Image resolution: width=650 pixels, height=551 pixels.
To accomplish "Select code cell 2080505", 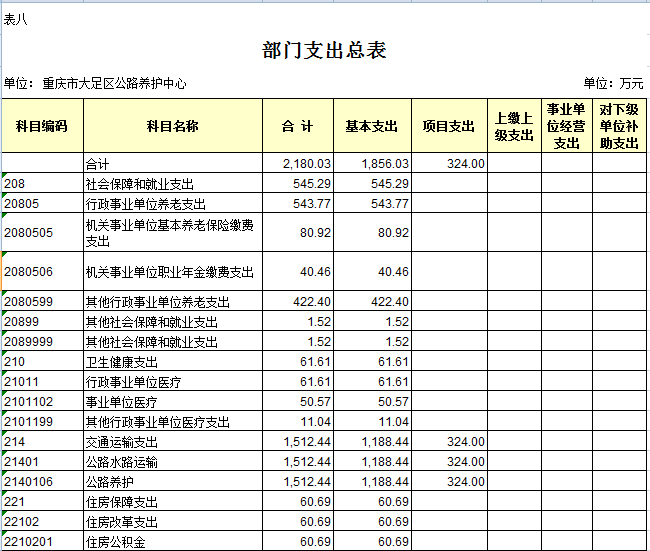I will pyautogui.click(x=42, y=232).
